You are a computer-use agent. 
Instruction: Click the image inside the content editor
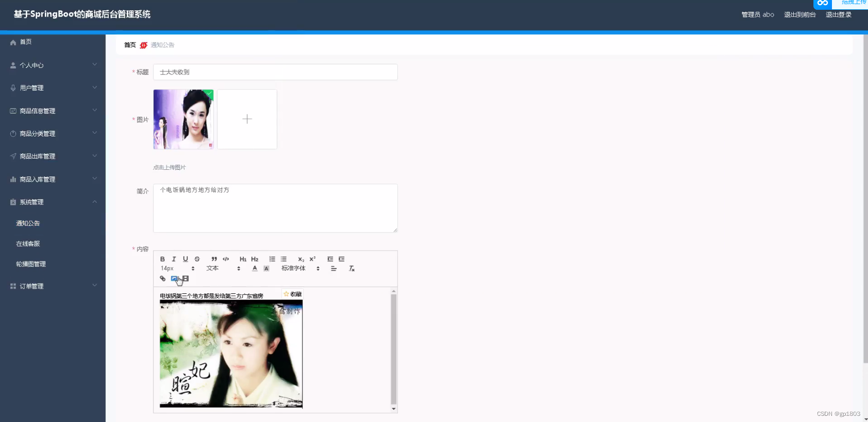[231, 354]
